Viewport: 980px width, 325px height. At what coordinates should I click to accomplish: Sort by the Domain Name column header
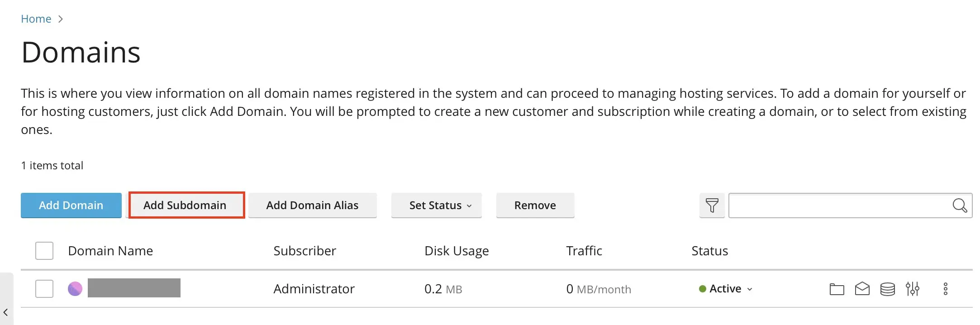tap(110, 251)
